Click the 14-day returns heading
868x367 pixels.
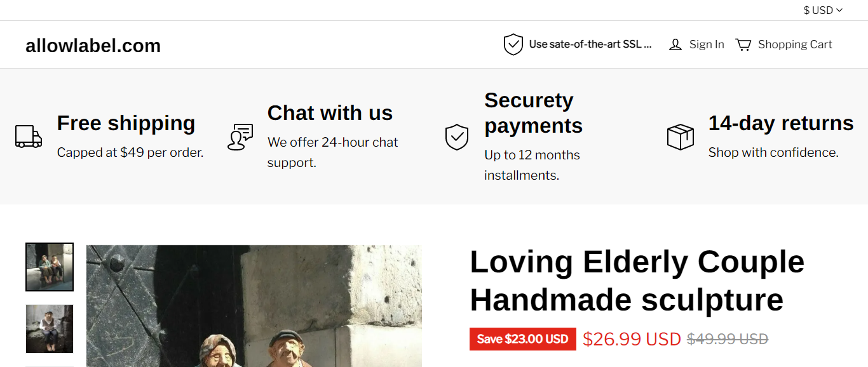point(780,123)
